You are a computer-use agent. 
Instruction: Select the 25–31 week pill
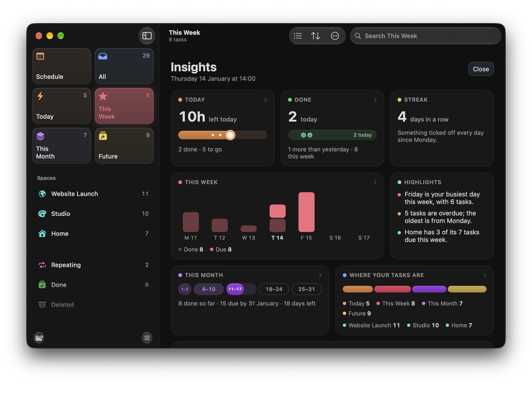coord(307,289)
